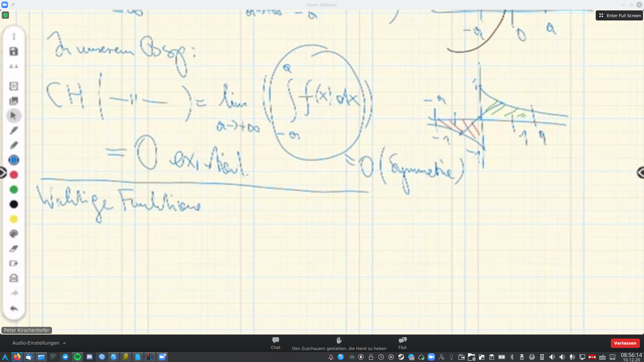The image size is (644, 362).
Task: Click Enter Full Screen button
Action: [620, 15]
